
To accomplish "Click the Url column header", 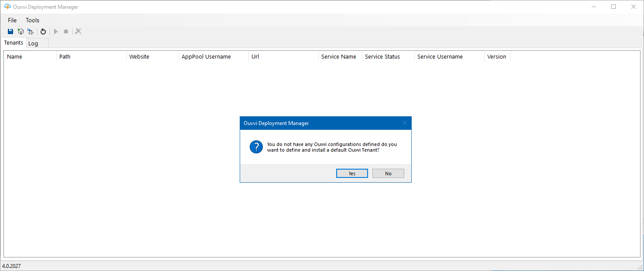I will pyautogui.click(x=283, y=56).
